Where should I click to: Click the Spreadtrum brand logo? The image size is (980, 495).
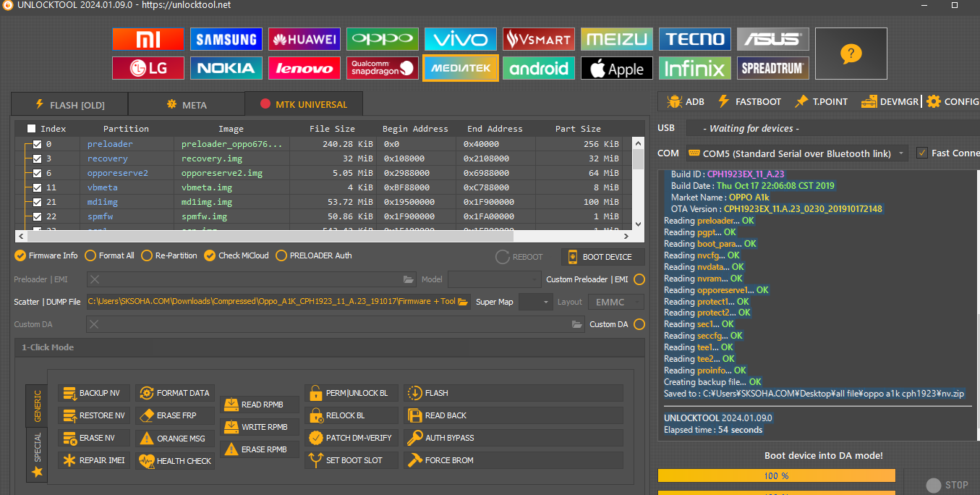772,69
